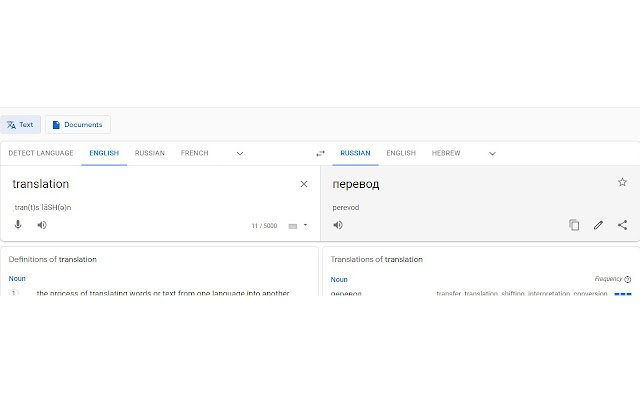640x400 pixels.
Task: Swap source and target languages
Action: 320,153
